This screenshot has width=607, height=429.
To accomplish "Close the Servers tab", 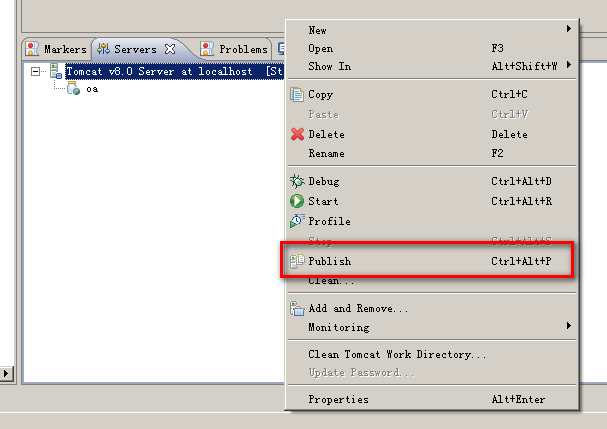I will pyautogui.click(x=170, y=49).
